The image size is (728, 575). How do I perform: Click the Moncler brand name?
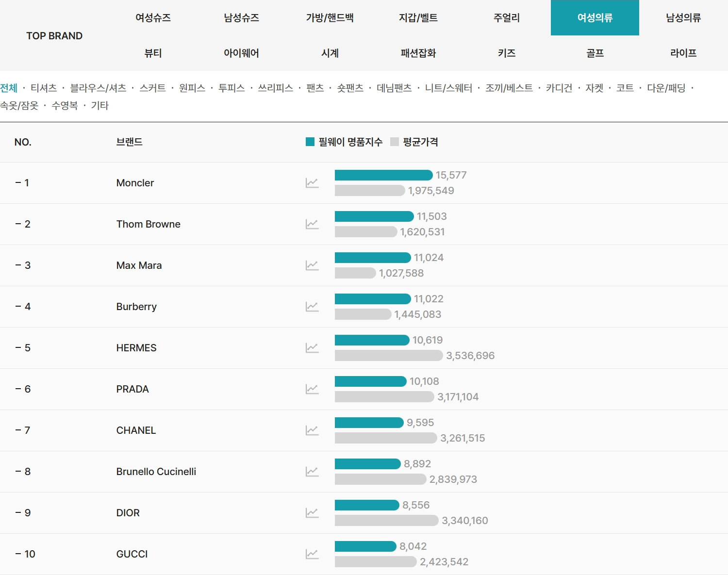point(135,183)
